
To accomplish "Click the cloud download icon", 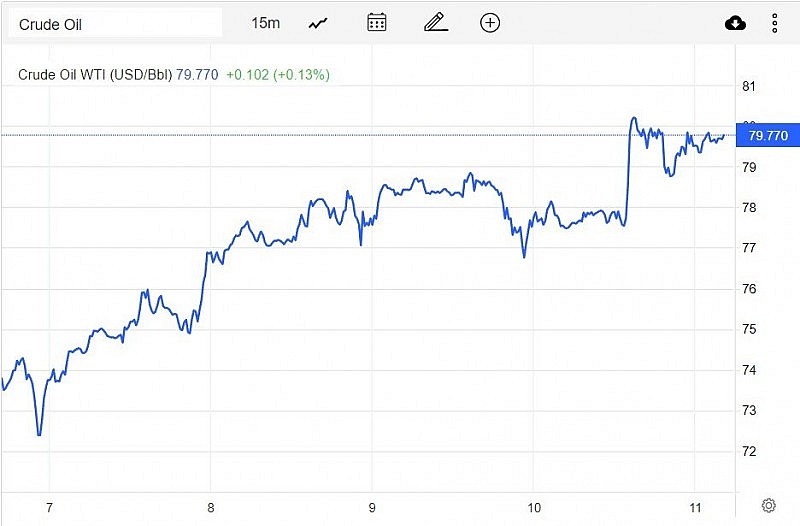I will [x=735, y=23].
